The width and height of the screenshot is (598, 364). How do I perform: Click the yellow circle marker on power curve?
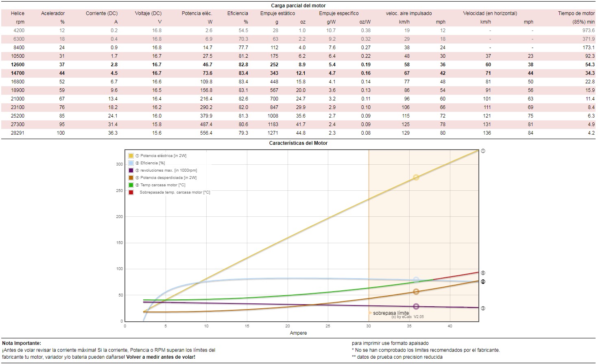(416, 177)
